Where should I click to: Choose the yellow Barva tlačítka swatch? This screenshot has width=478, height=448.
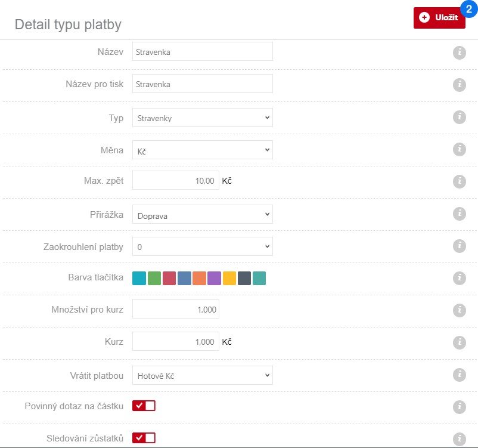(x=229, y=279)
